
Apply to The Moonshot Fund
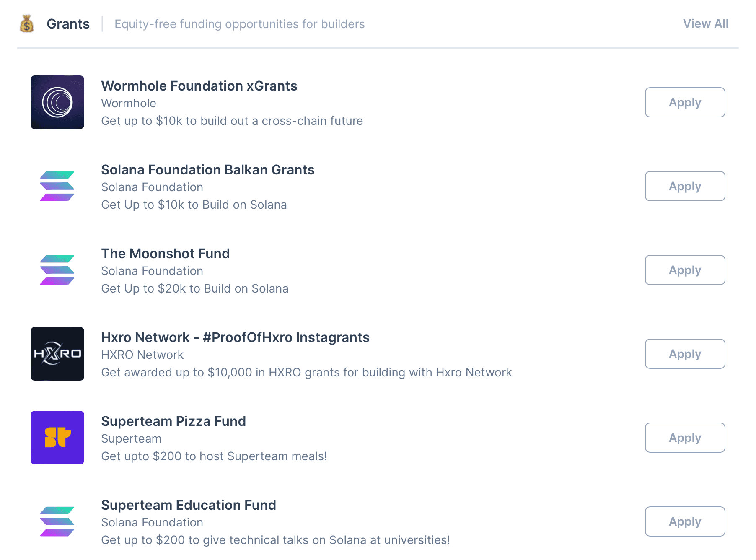(x=685, y=270)
